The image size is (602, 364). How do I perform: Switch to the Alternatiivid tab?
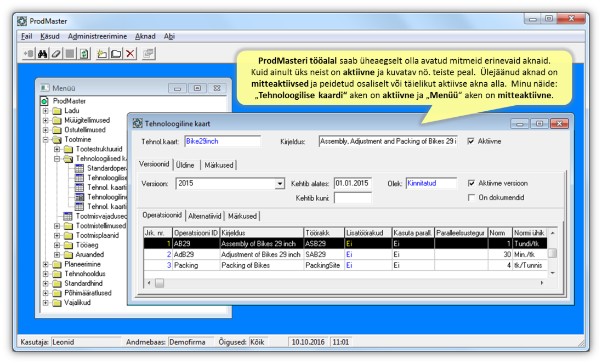point(205,216)
